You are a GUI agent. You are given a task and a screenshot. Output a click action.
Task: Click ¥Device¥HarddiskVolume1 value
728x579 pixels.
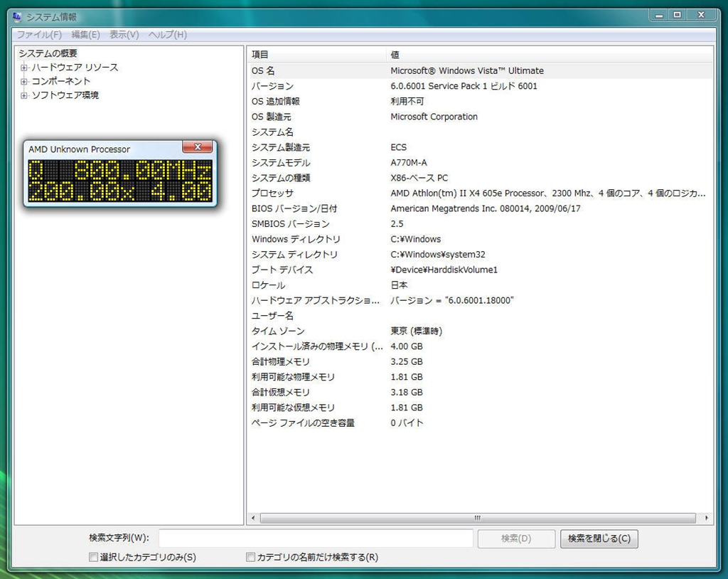444,270
